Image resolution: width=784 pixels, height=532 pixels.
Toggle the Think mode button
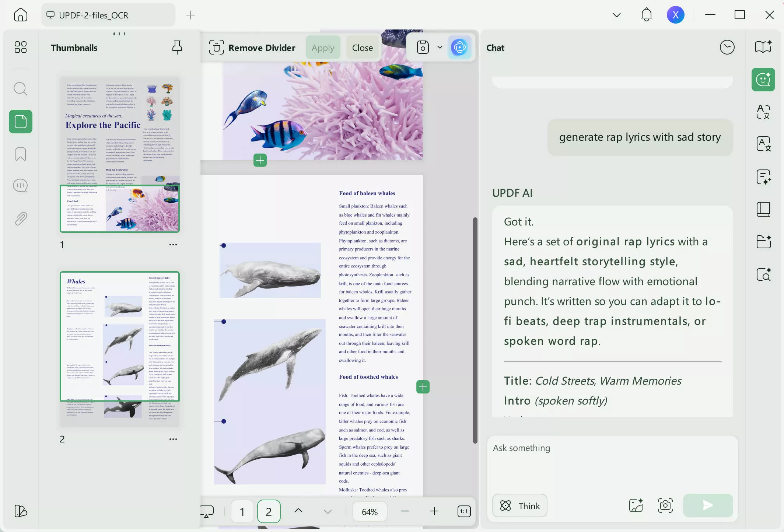520,506
